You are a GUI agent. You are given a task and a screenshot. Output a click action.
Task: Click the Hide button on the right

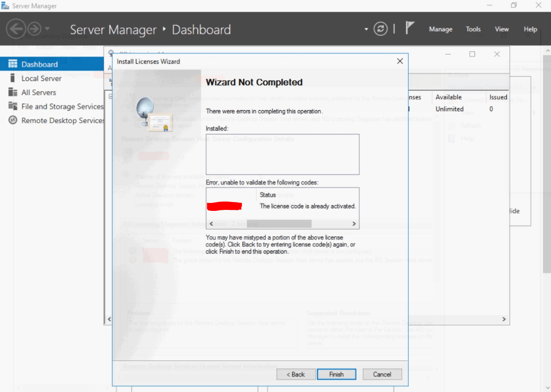(x=514, y=210)
